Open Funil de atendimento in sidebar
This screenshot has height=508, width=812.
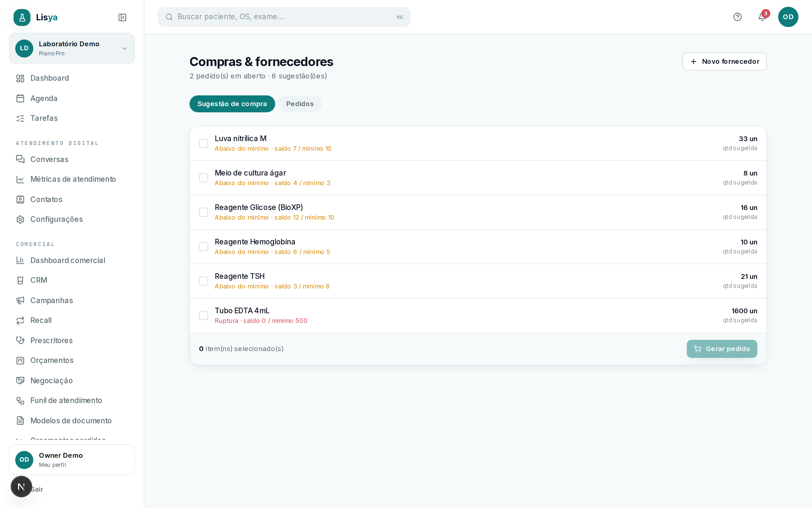click(71, 400)
